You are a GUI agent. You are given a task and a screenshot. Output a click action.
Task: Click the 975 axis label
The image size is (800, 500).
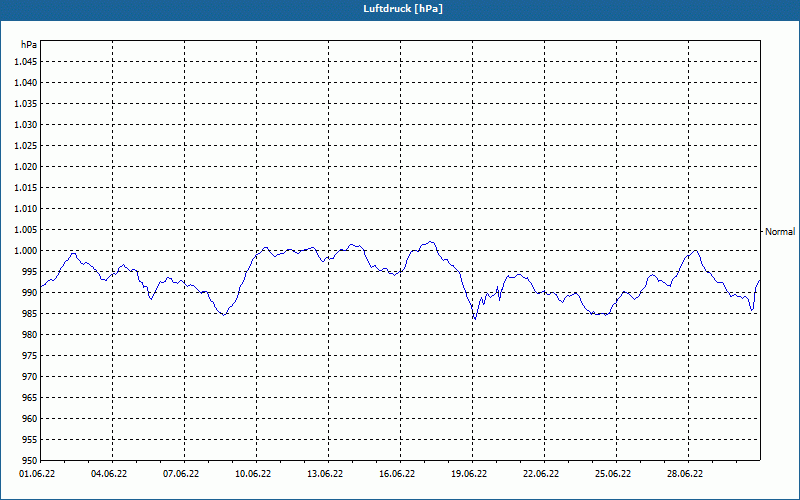click(29, 356)
